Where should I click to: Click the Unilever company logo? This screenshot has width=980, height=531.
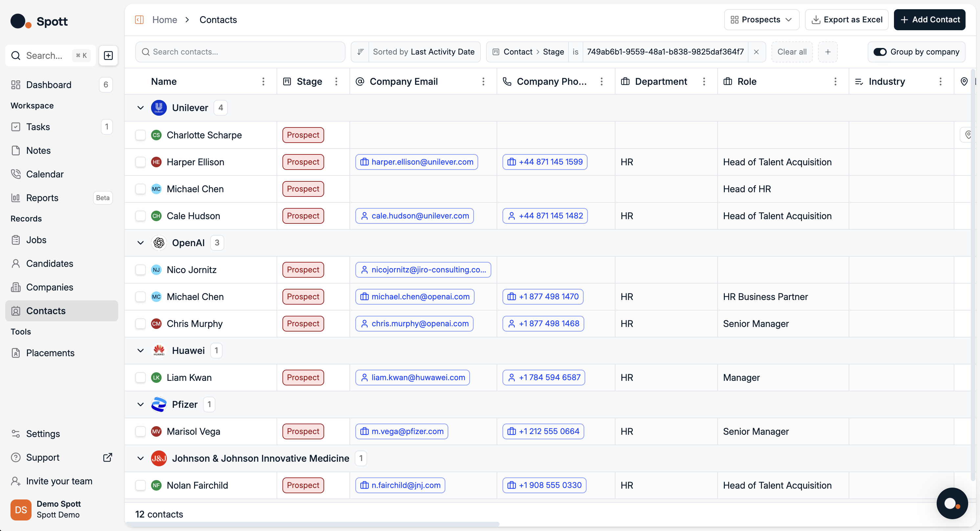point(159,108)
